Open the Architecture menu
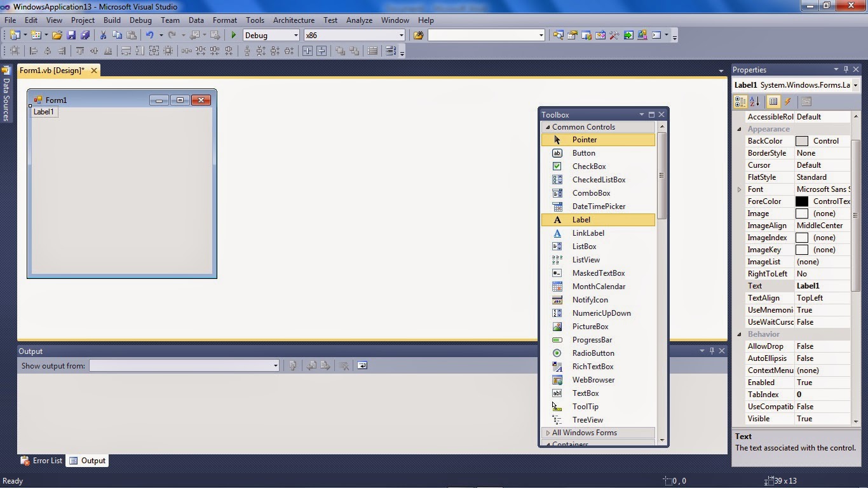Screen dimensions: 868x488 click(x=293, y=20)
